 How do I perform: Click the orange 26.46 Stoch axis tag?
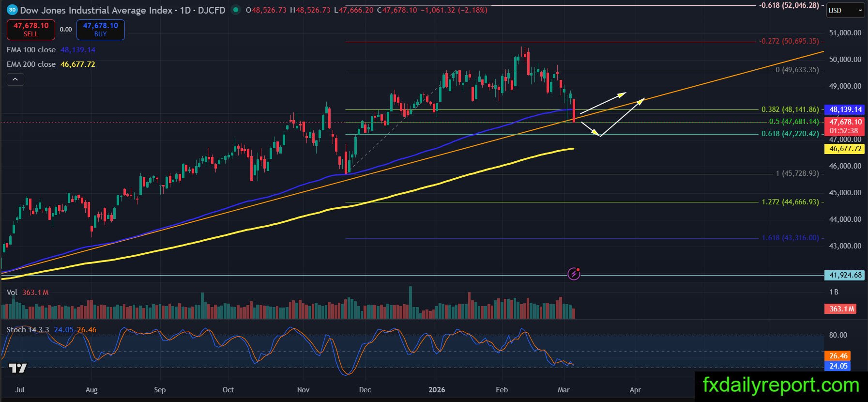[838, 356]
